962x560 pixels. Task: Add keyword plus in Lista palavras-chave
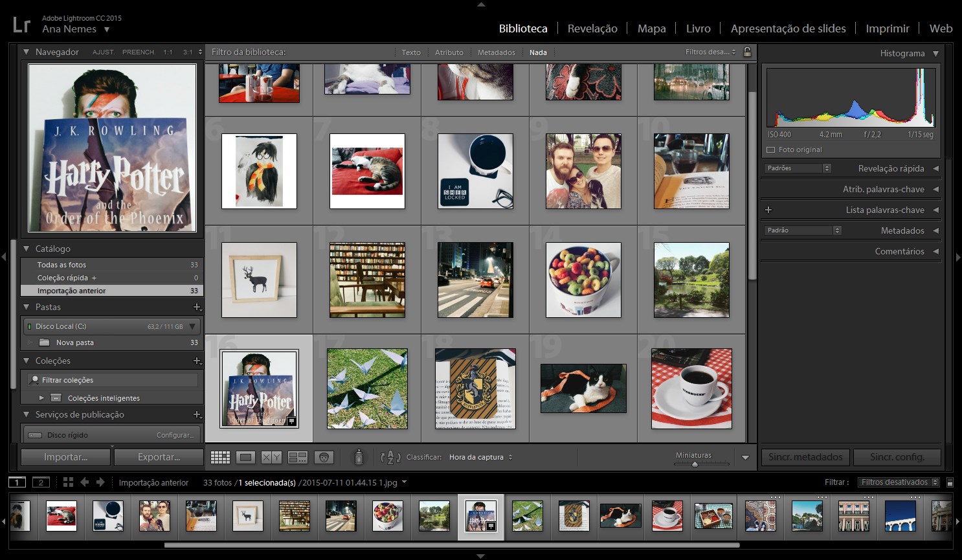coord(768,210)
